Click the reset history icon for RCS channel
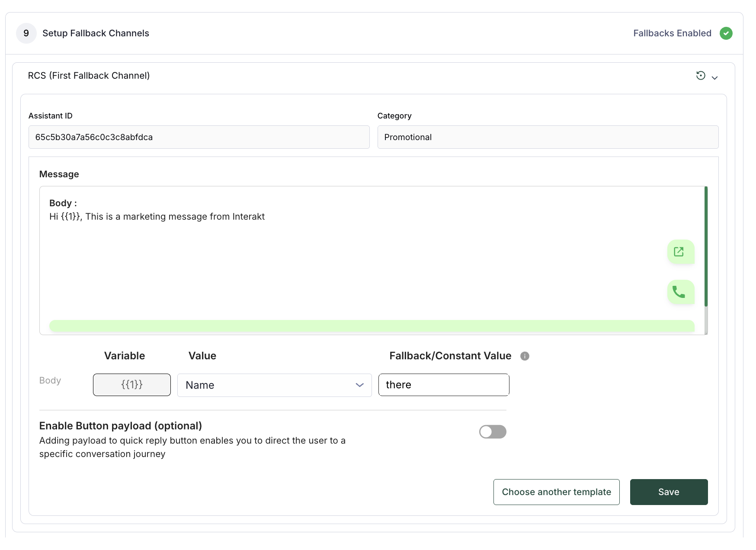756x550 pixels. (x=700, y=76)
